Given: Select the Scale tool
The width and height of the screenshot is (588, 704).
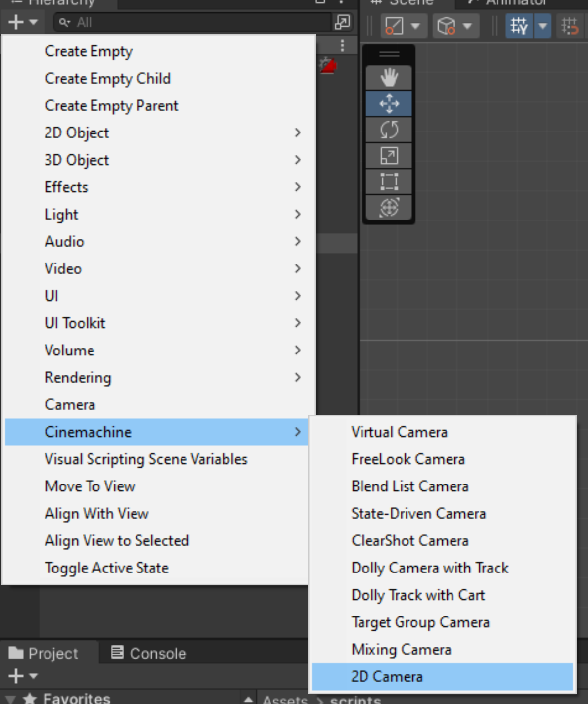Looking at the screenshot, I should (389, 156).
